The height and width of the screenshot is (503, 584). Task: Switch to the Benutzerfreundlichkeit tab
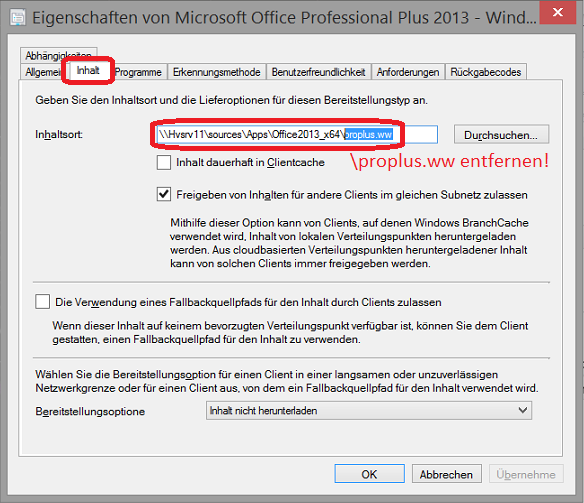coord(318,72)
